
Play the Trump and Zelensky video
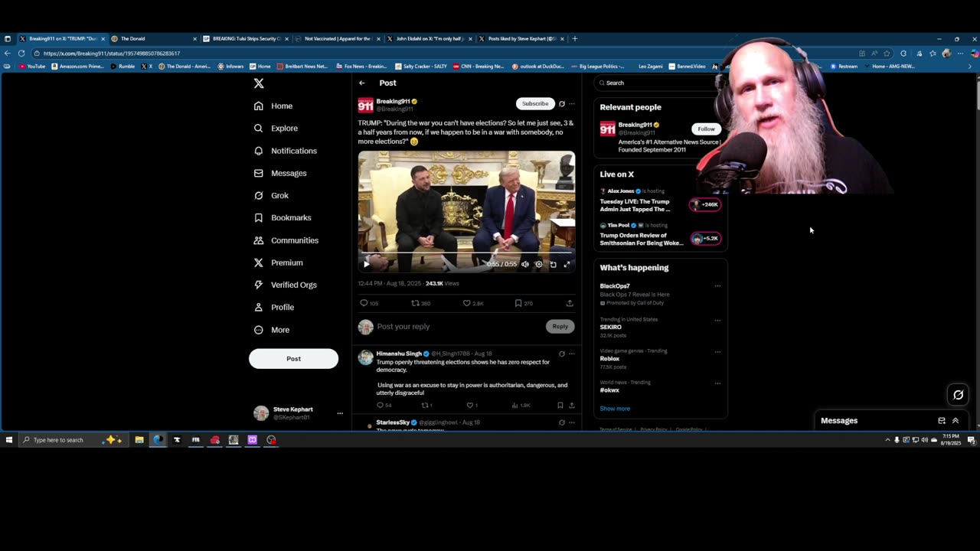tap(366, 264)
